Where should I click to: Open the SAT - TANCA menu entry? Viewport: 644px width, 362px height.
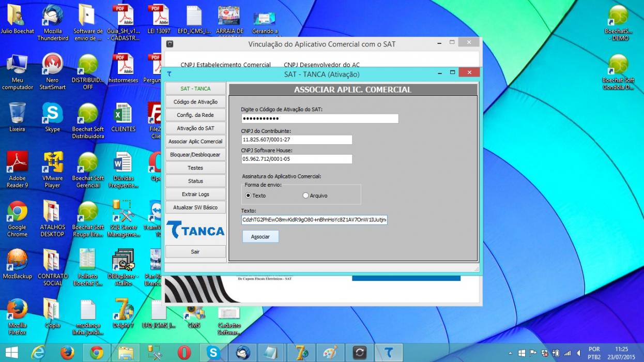point(195,88)
